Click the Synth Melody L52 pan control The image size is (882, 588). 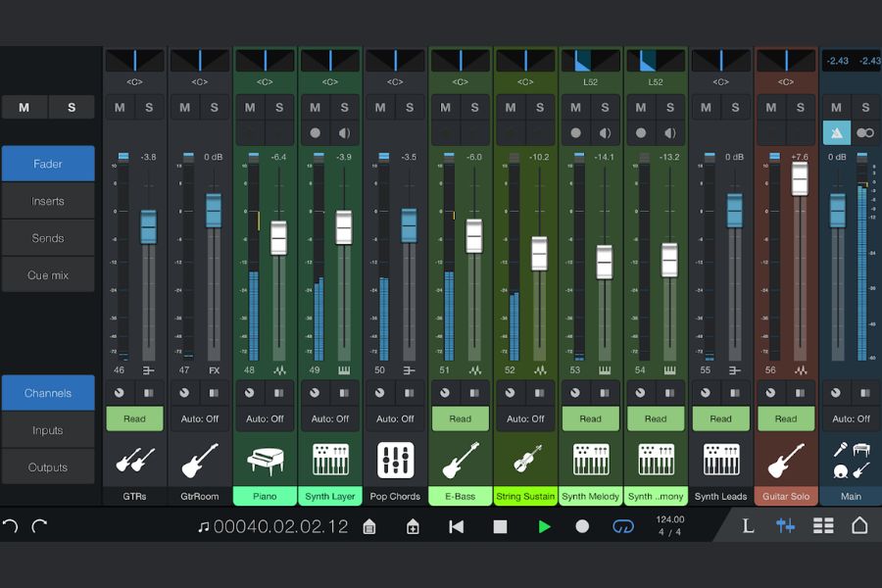(591, 60)
